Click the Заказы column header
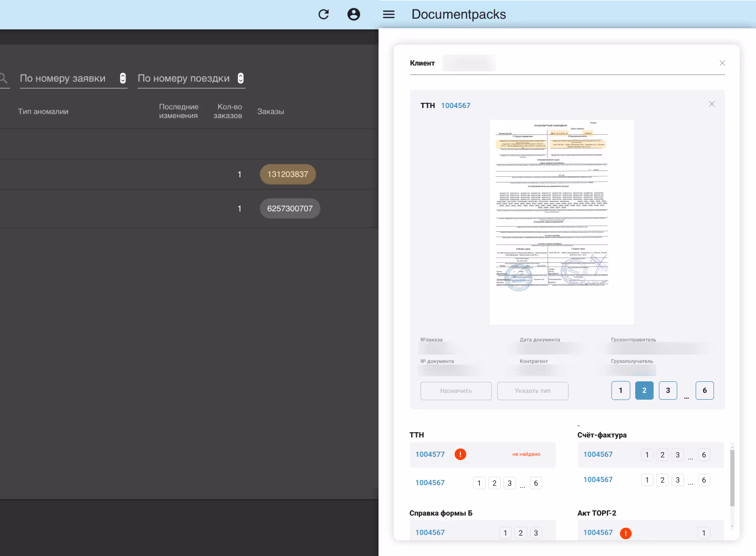756x556 pixels. [270, 111]
